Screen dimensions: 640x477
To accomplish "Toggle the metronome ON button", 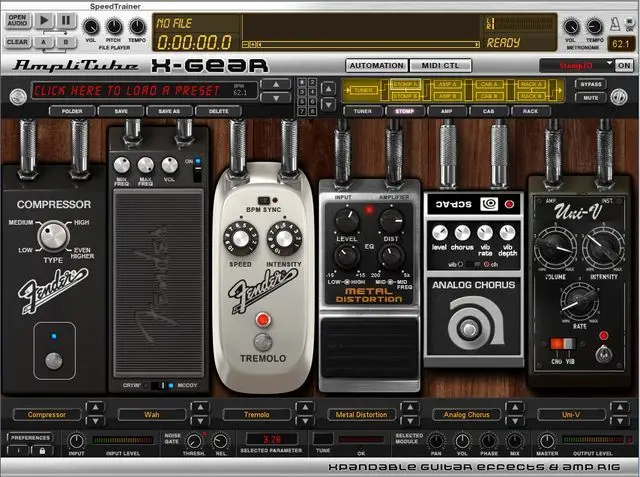I will click(630, 24).
